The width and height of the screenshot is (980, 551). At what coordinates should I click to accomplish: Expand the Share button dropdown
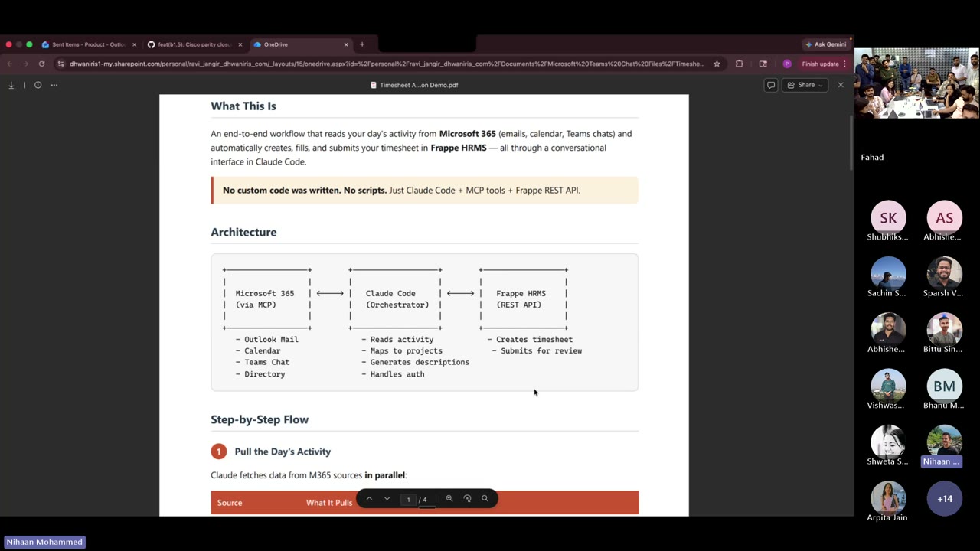tap(821, 85)
